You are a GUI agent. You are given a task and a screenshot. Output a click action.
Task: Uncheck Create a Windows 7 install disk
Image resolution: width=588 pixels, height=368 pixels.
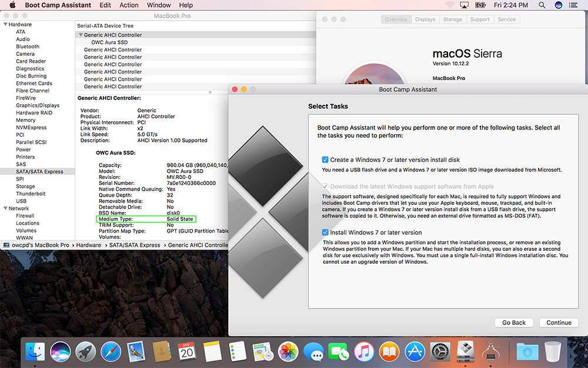click(325, 160)
